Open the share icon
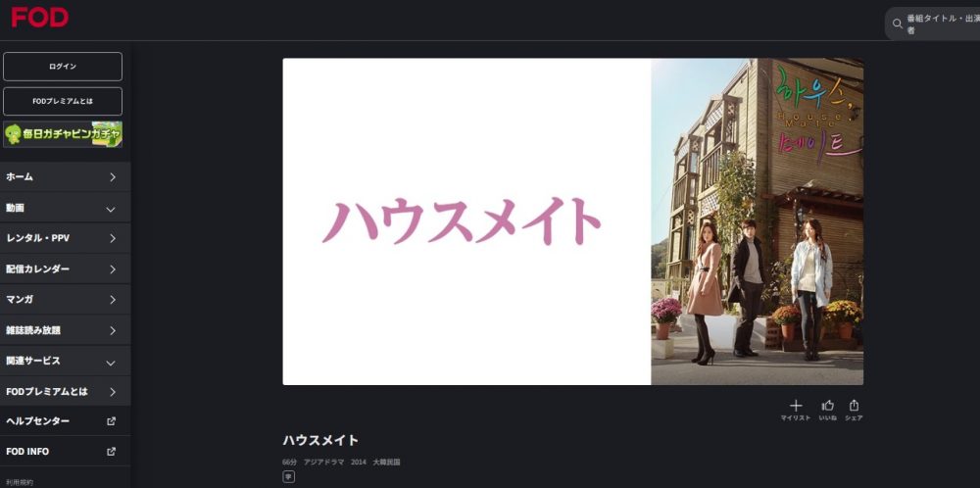Viewport: 980px width, 488px height. (x=854, y=406)
